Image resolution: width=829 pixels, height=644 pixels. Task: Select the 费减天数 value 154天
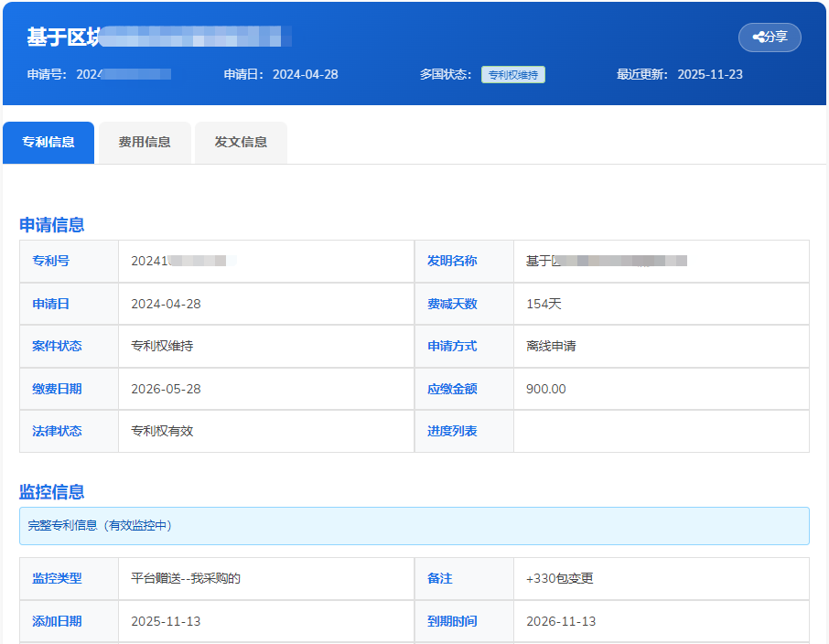(545, 304)
